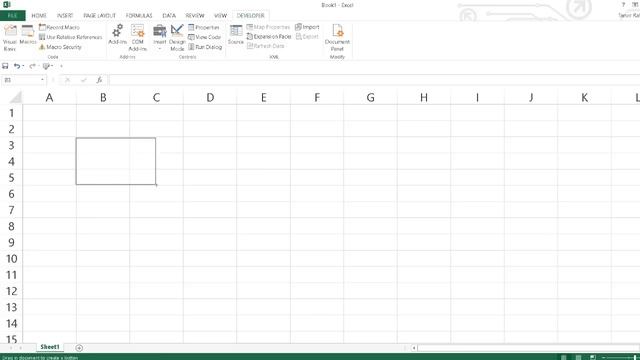Click the Redo arrow icon
The height and width of the screenshot is (360, 640).
click(x=32, y=66)
